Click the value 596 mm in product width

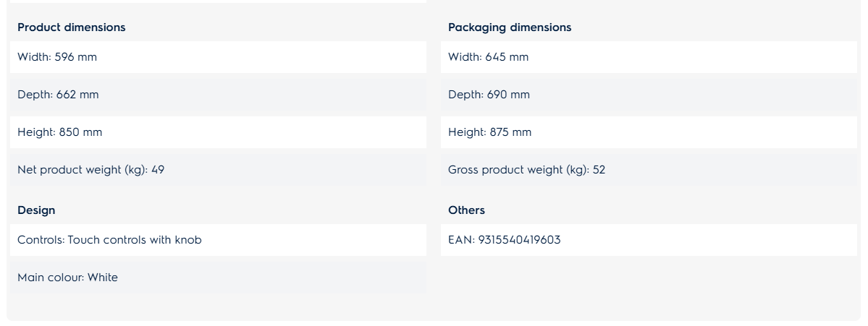(x=76, y=57)
